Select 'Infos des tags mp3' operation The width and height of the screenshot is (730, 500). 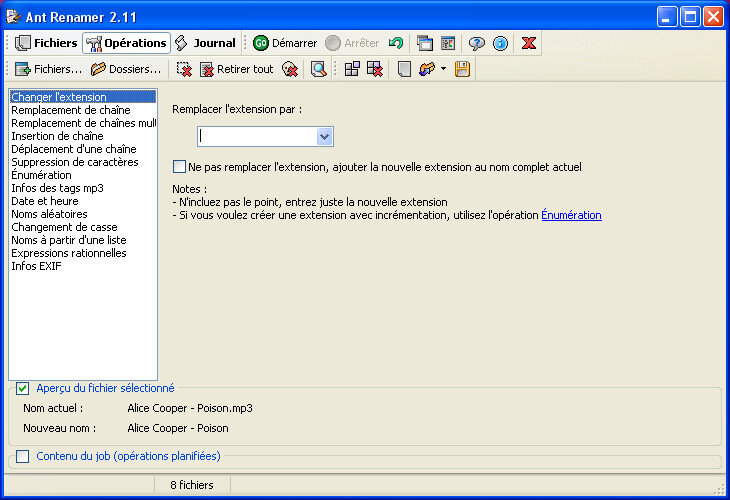coord(57,188)
